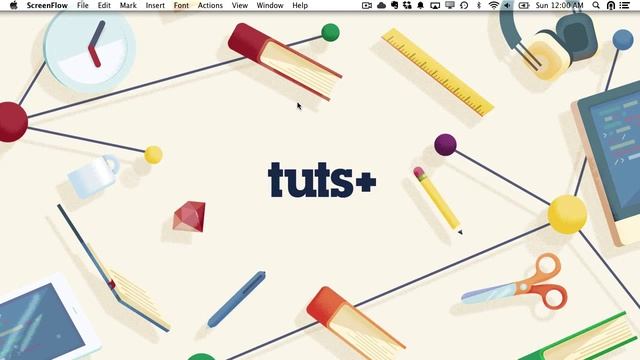640x360 pixels.
Task: Open the View menu
Action: pos(240,5)
